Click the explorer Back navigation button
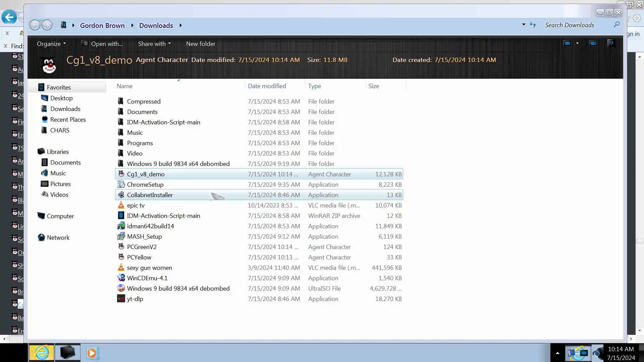Screen dimensions: 644x362 click(x=35, y=25)
